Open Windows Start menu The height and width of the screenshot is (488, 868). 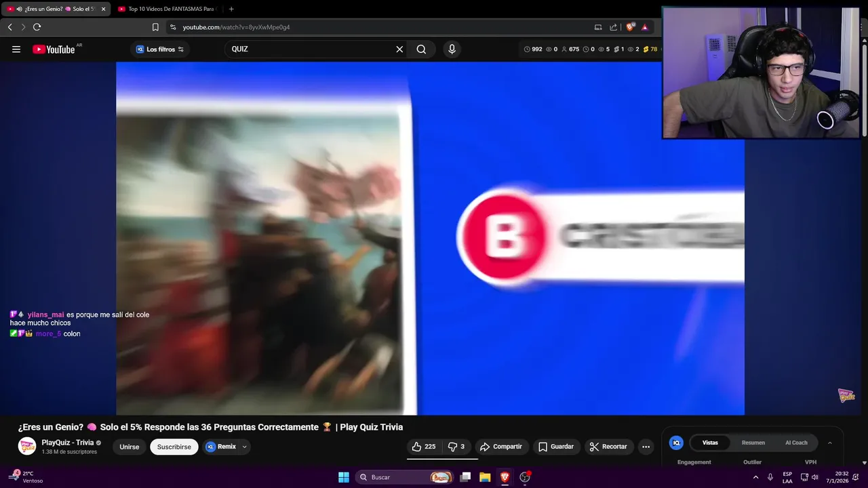tap(344, 477)
